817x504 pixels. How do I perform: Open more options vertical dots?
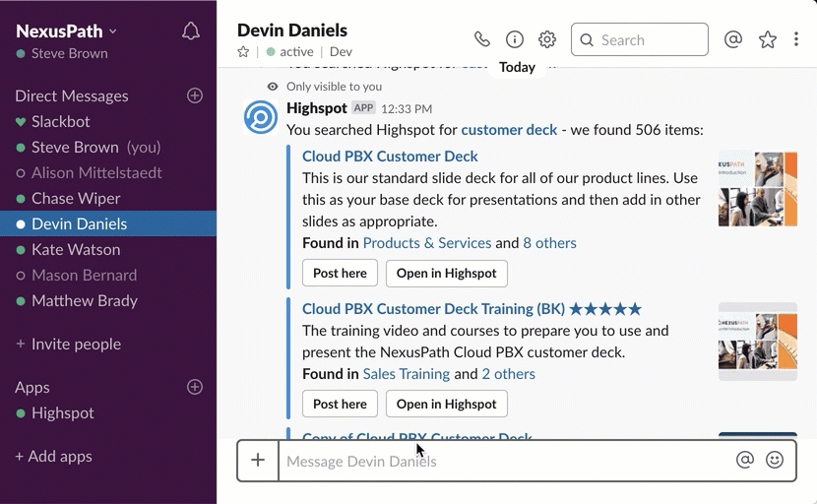point(796,39)
